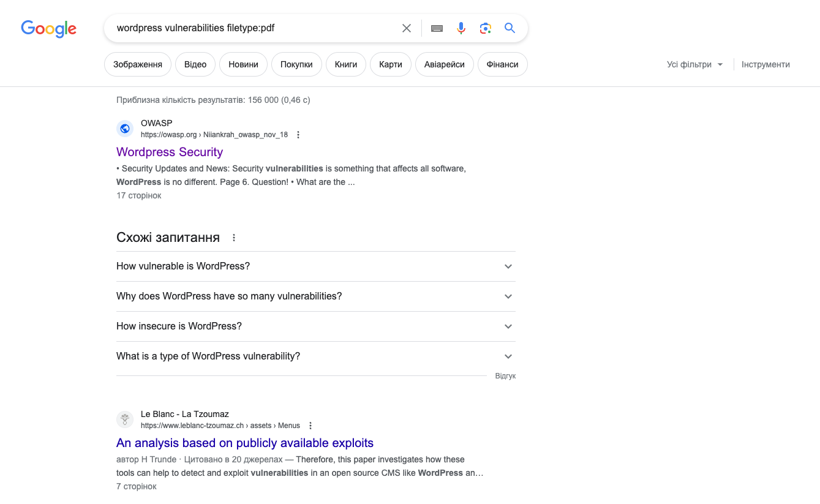
Task: Clear the search query with the X icon
Action: (x=407, y=28)
